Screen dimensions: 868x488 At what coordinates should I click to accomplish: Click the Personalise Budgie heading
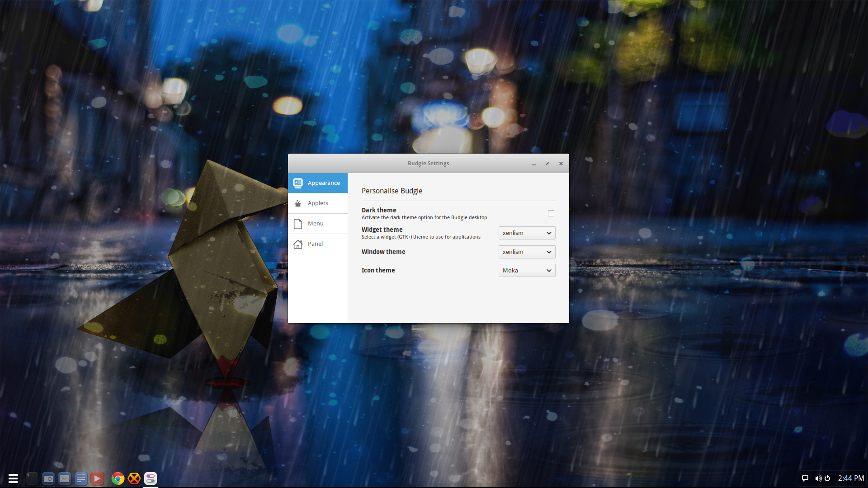(x=392, y=191)
